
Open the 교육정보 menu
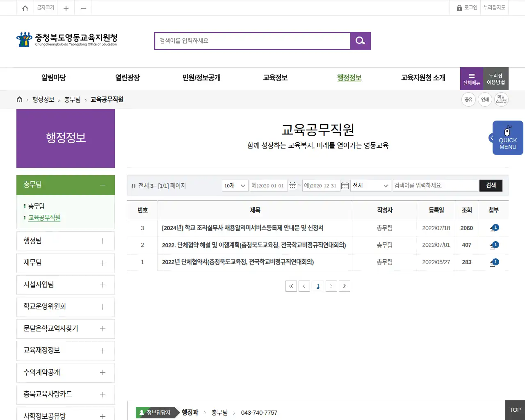[275, 78]
